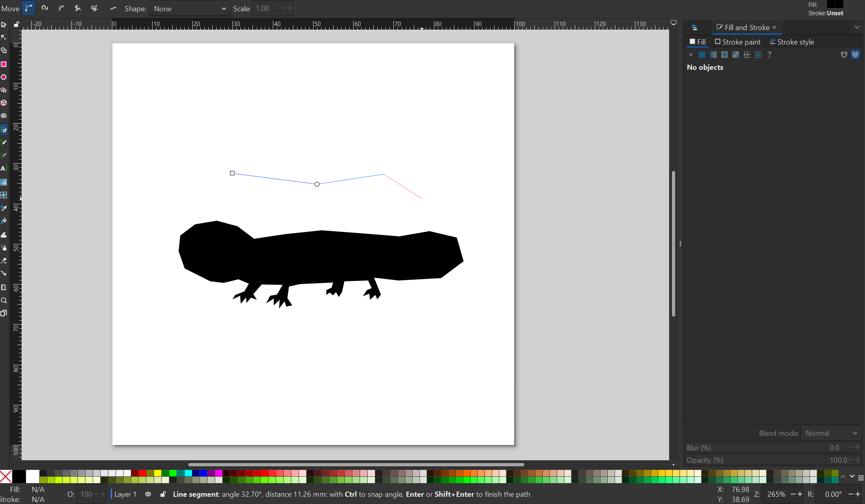Click the zoom percentage field

tap(776, 494)
